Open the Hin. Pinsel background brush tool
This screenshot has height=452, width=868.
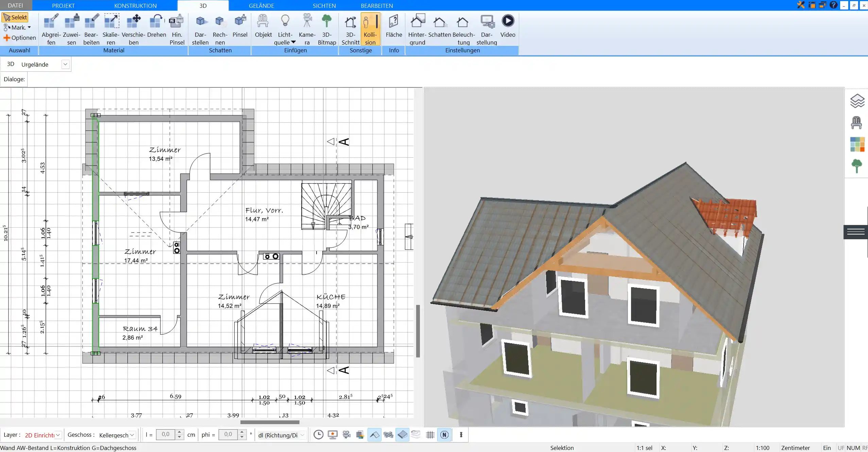coord(177,30)
